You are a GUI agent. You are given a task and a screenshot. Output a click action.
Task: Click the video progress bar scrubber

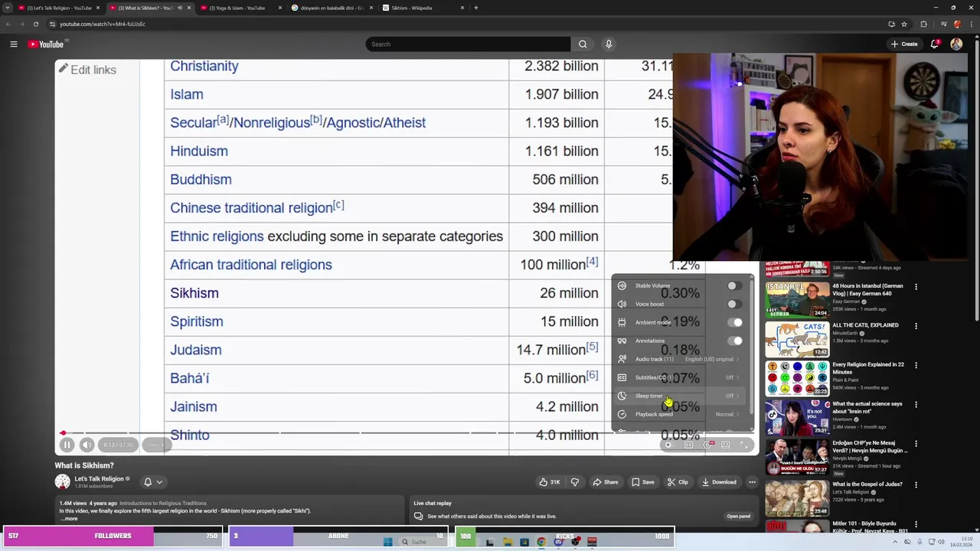click(63, 433)
